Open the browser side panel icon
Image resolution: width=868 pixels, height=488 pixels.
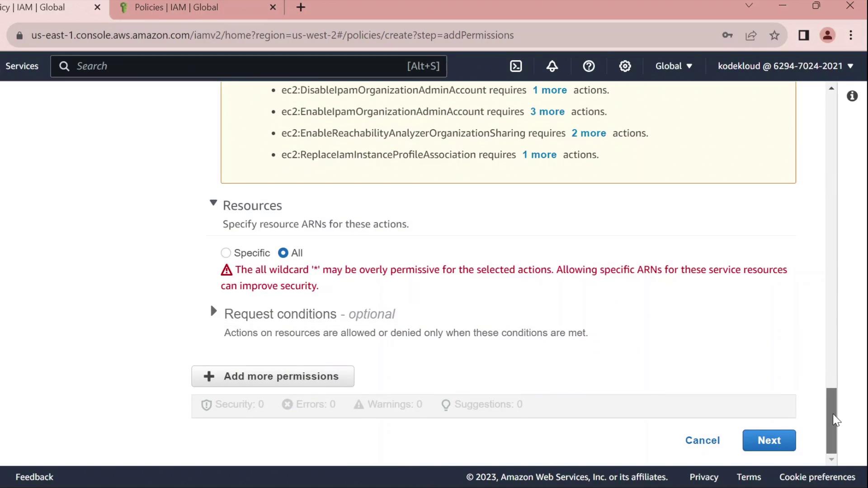(x=803, y=35)
